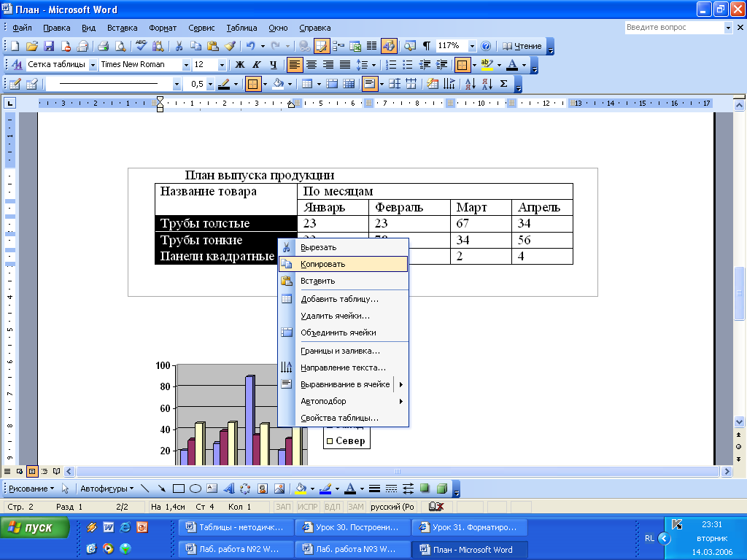Image resolution: width=747 pixels, height=560 pixels.
Task: Click the numbered list icon
Action: pyautogui.click(x=391, y=65)
